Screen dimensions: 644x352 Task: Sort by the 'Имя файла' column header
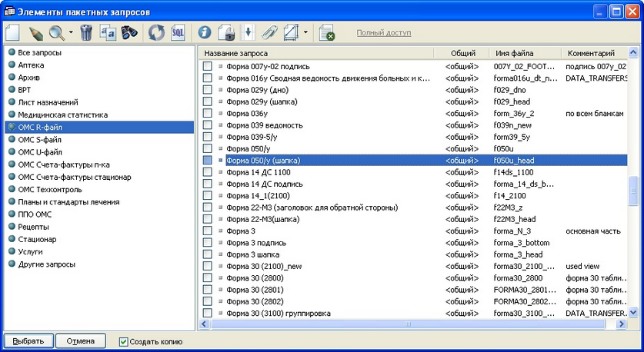point(526,53)
